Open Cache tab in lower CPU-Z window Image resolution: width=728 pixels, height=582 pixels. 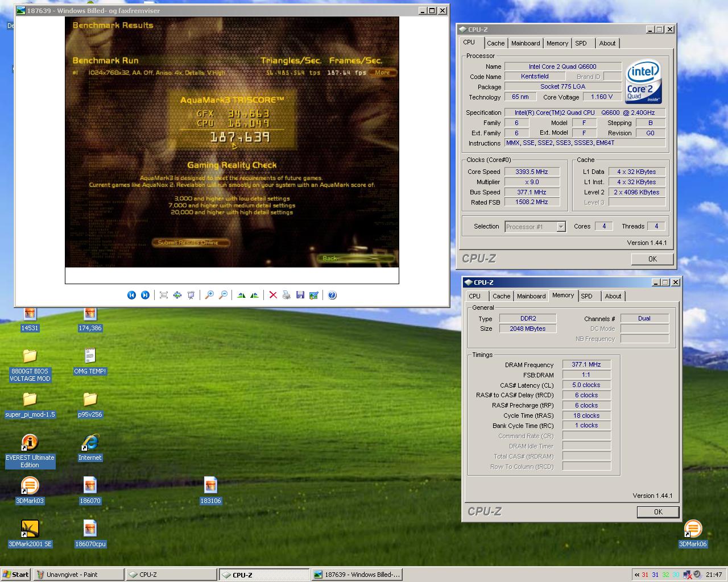coord(501,296)
